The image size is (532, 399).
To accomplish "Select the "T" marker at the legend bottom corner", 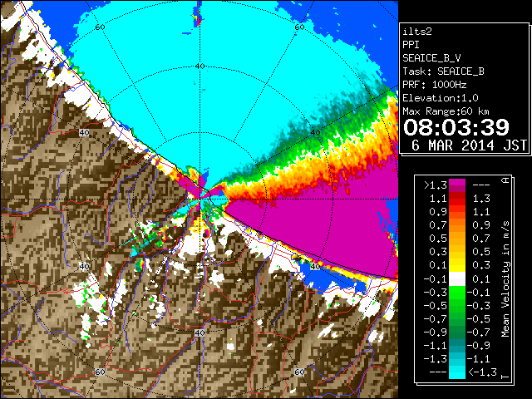I will click(505, 377).
